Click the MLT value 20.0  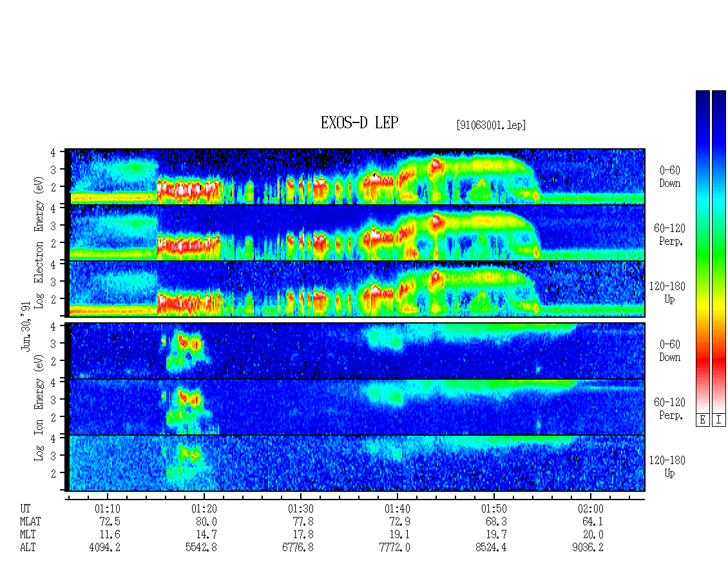(593, 535)
